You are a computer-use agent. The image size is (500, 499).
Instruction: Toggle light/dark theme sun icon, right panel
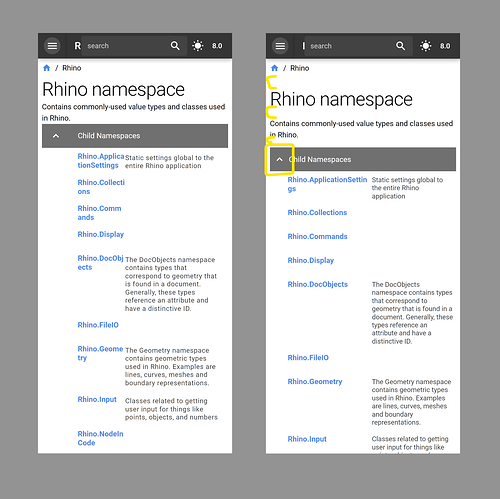tap(426, 46)
